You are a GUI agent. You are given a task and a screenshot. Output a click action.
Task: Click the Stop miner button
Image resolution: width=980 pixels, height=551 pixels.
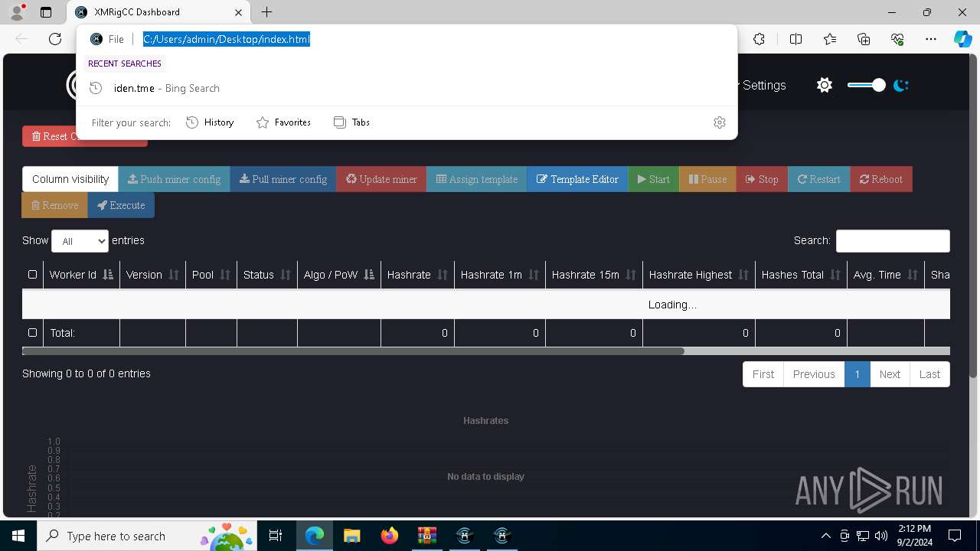pyautogui.click(x=762, y=179)
